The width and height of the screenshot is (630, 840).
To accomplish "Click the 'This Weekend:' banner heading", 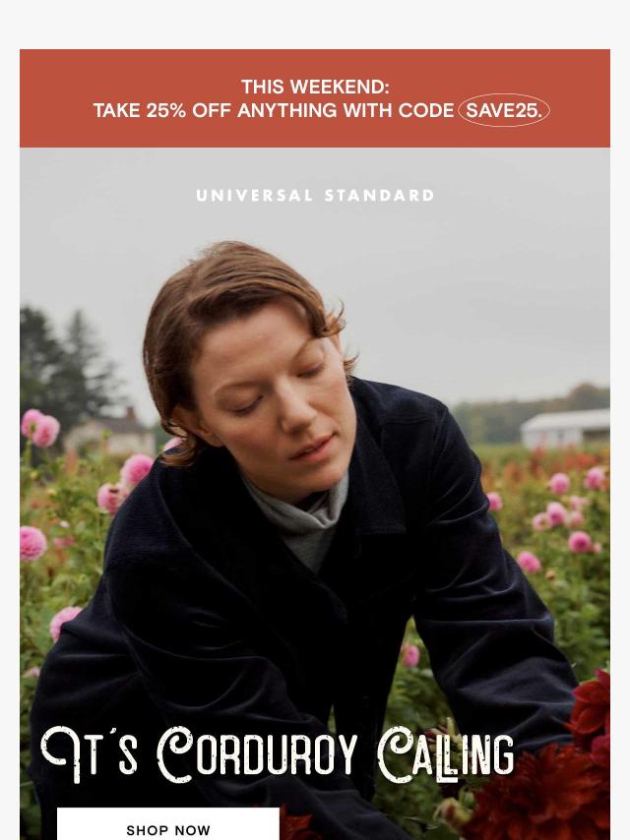I will pos(315,87).
